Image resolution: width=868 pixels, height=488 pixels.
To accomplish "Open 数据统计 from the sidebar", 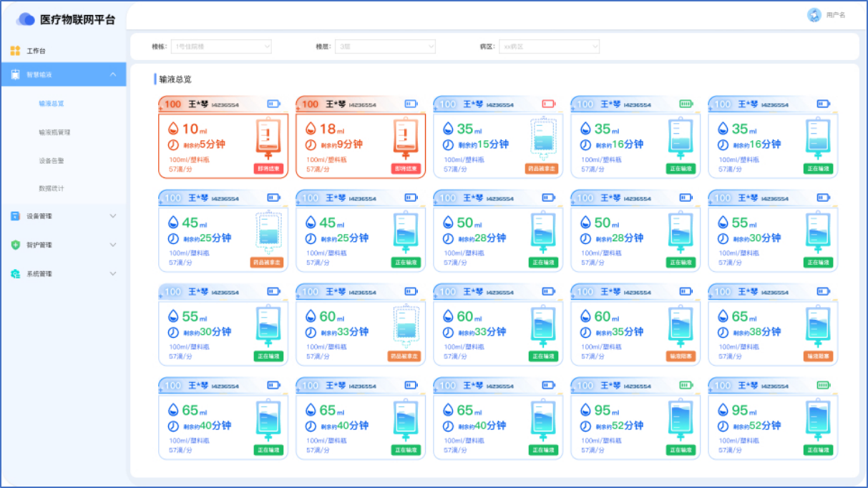I will coord(52,189).
